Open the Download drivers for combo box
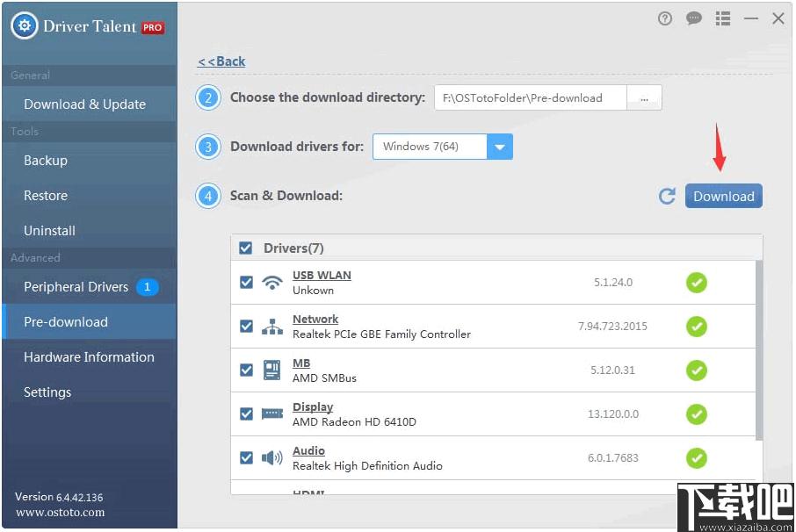 point(442,147)
